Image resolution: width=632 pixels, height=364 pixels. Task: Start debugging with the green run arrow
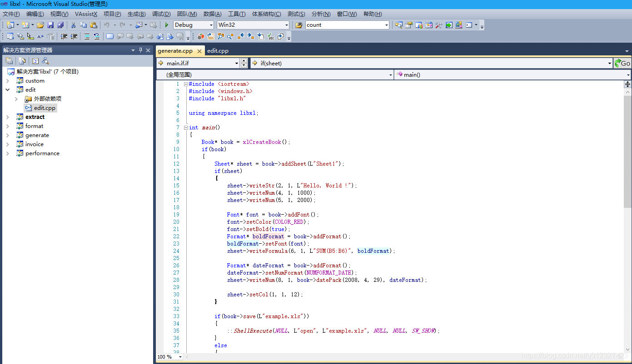pyautogui.click(x=166, y=25)
